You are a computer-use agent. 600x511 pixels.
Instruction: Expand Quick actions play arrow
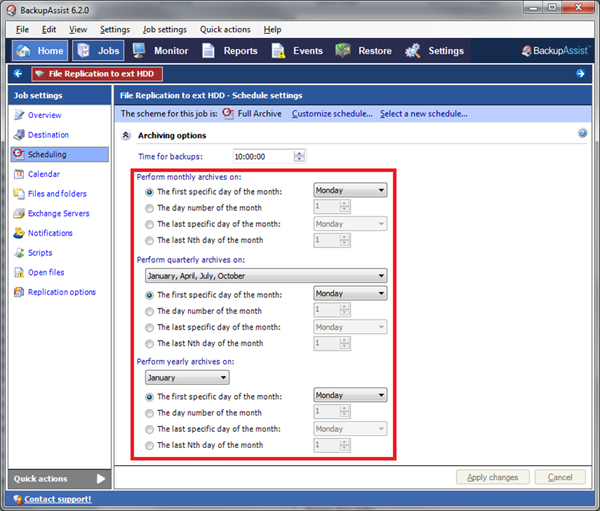(101, 479)
